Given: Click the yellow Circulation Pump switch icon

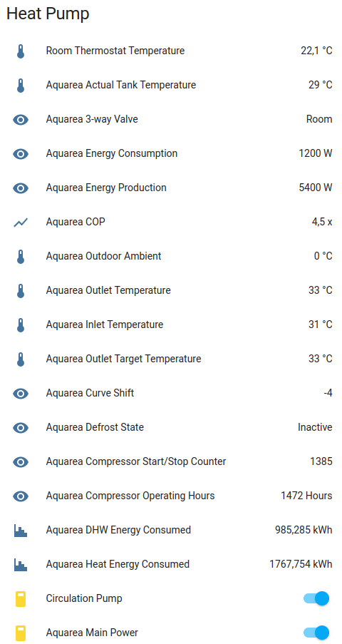Looking at the screenshot, I should [x=21, y=599].
